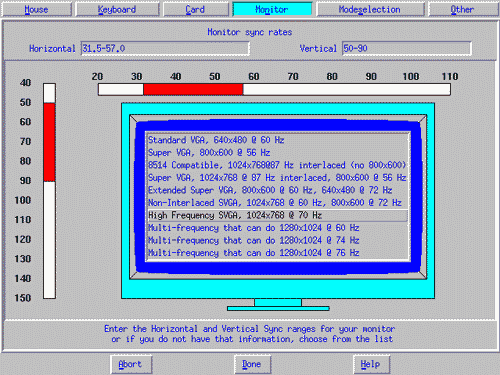
Task: Open the Help button
Action: [371, 364]
